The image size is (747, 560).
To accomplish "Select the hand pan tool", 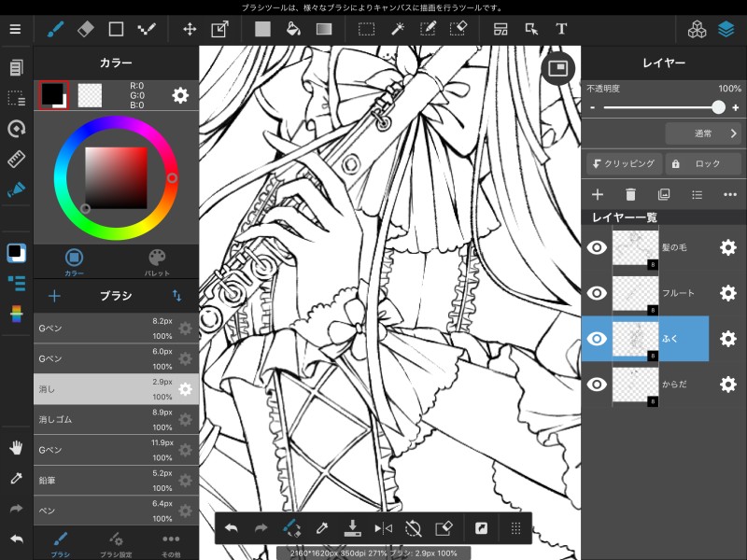I will pyautogui.click(x=16, y=448).
